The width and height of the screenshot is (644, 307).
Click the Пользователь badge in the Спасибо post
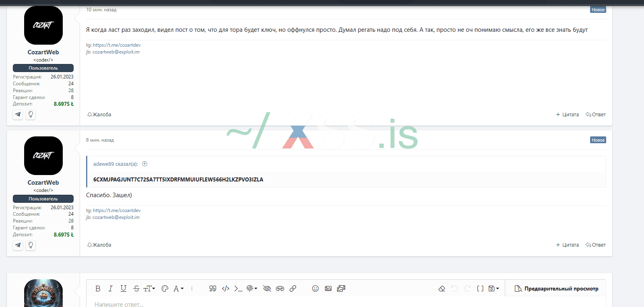click(x=43, y=199)
